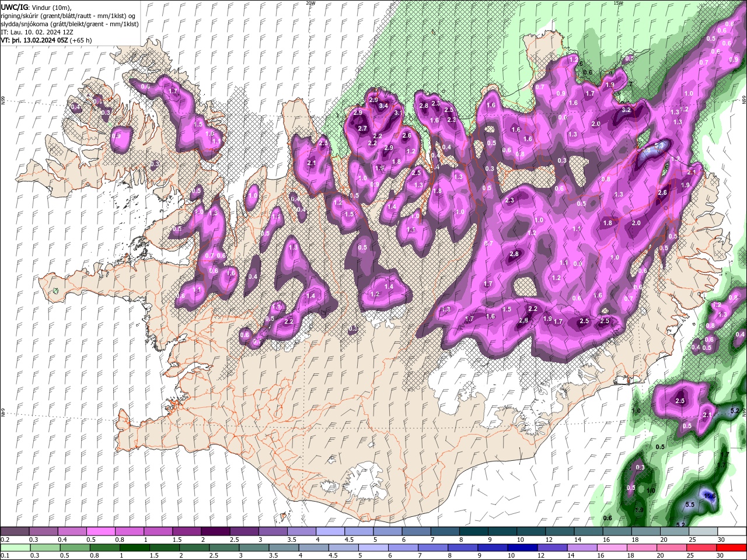747x560 pixels.
Task: Click the "20W" longitude label
Action: click(x=310, y=3)
